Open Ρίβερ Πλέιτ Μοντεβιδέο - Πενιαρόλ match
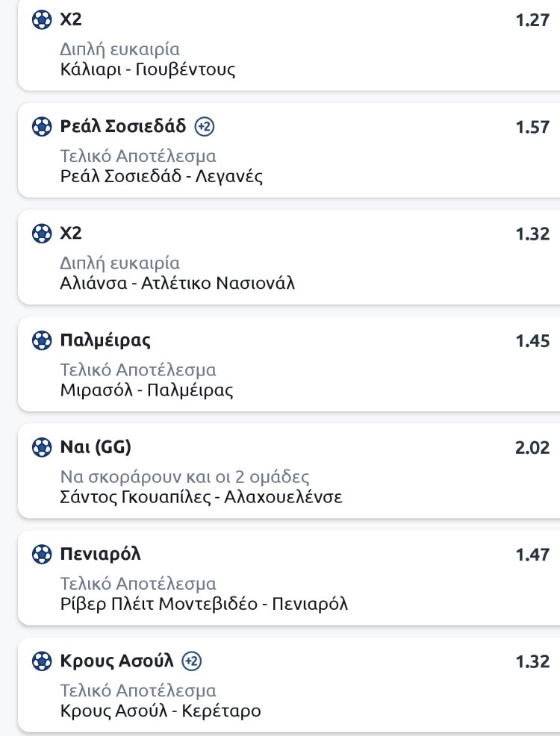 (204, 604)
